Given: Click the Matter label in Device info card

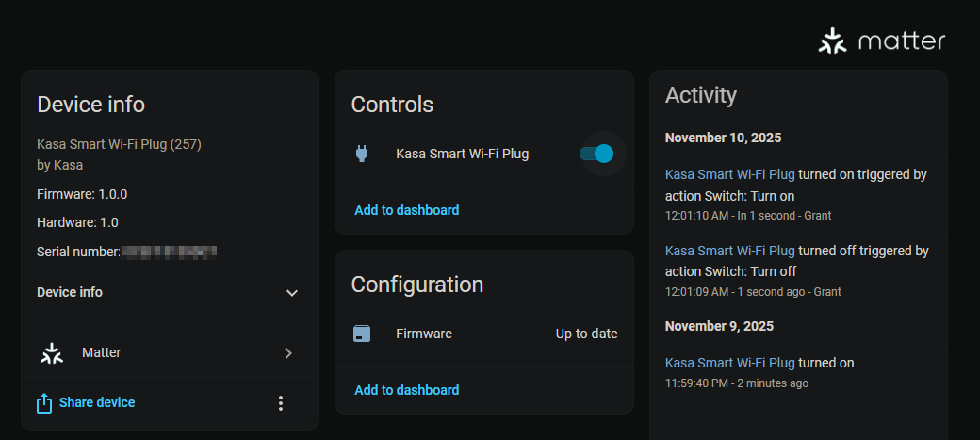Looking at the screenshot, I should click(101, 352).
